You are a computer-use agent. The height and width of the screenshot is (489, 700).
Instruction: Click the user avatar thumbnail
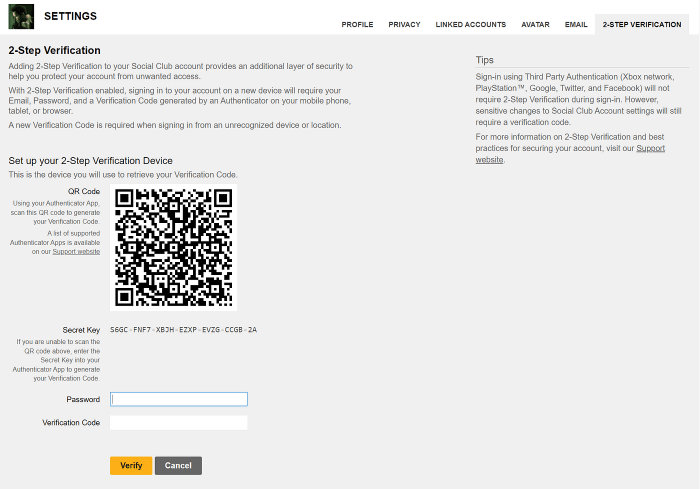(x=21, y=17)
